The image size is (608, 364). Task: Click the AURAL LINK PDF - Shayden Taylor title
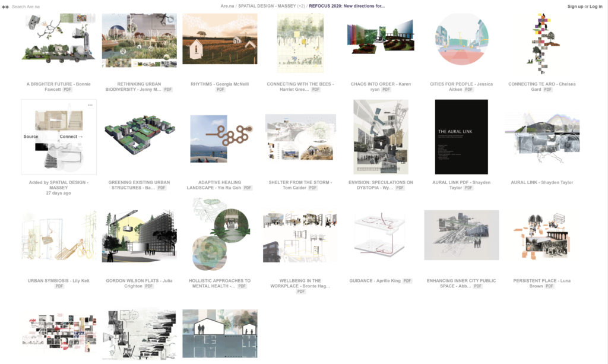point(461,185)
